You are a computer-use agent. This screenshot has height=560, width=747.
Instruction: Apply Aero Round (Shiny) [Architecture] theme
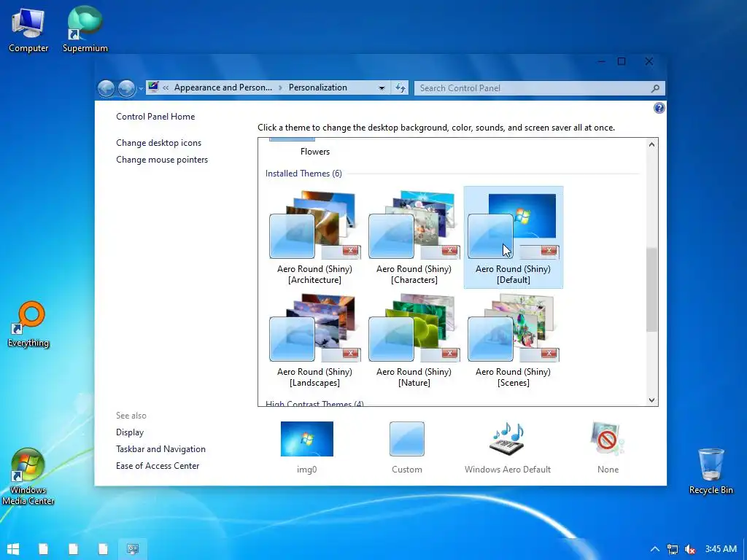tap(315, 237)
